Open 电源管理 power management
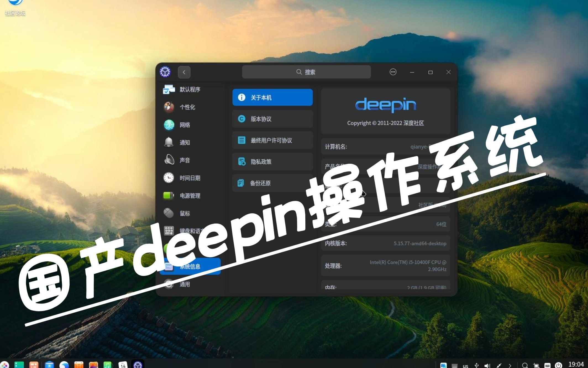Screen dimensions: 588x368 [190, 196]
